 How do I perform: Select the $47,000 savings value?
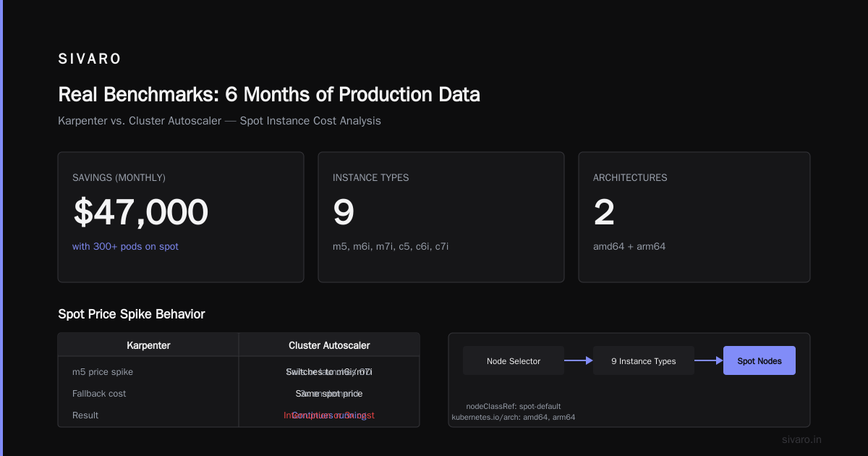click(140, 212)
